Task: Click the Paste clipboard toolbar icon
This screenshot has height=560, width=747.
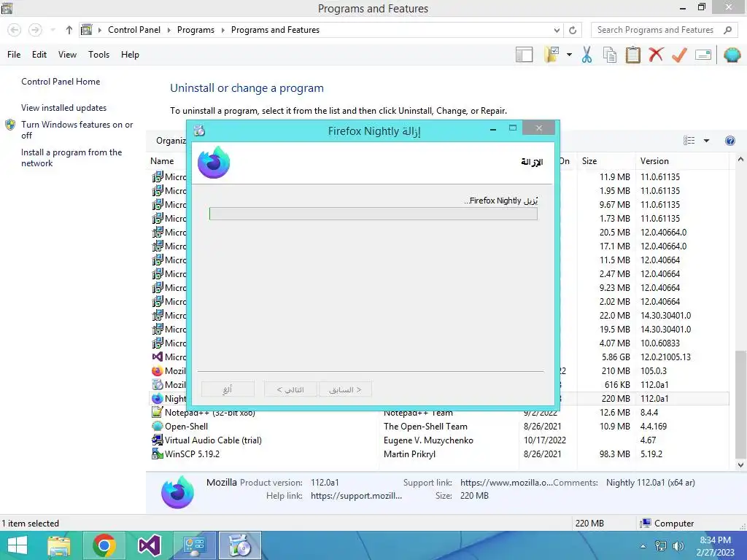Action: click(632, 55)
